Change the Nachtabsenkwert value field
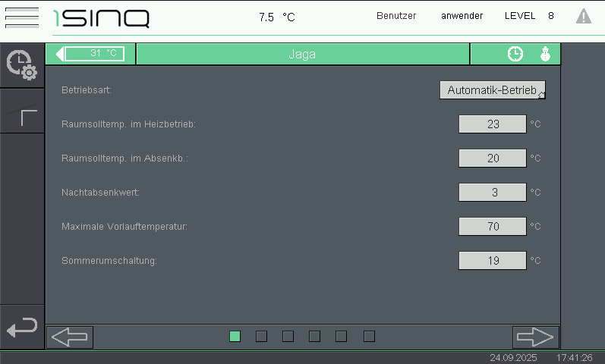The width and height of the screenshot is (605, 364). pyautogui.click(x=492, y=193)
